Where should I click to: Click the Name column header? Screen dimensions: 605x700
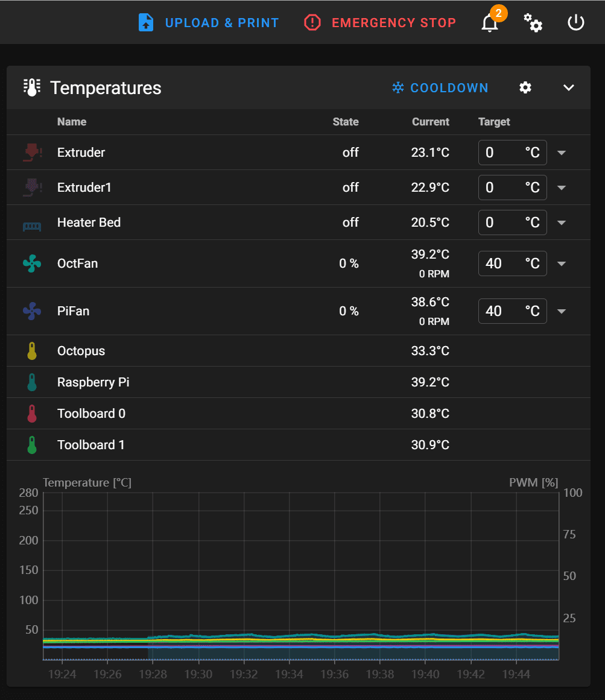pyautogui.click(x=72, y=122)
